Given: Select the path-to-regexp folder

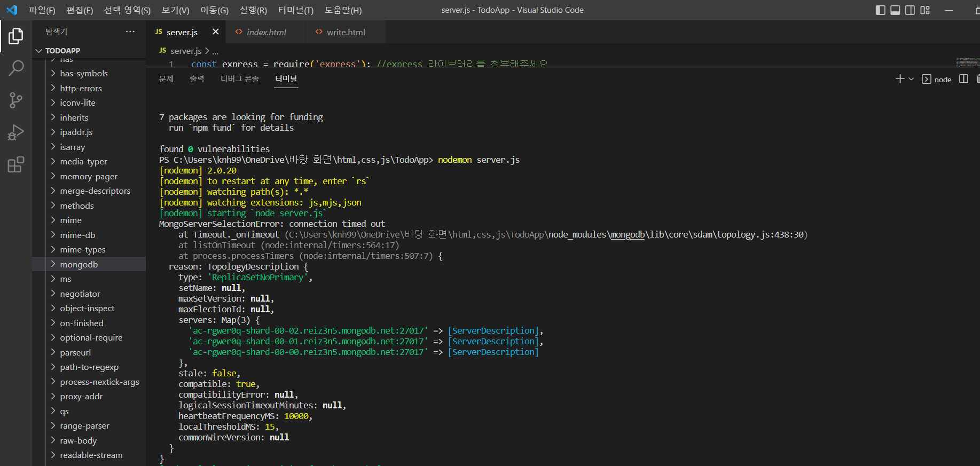Looking at the screenshot, I should click(x=89, y=367).
